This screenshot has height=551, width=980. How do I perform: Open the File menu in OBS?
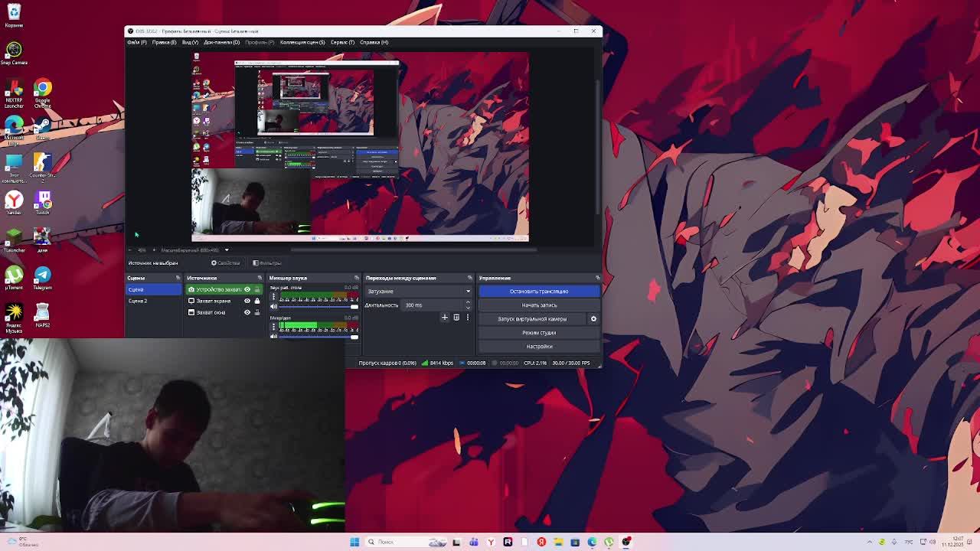click(136, 42)
